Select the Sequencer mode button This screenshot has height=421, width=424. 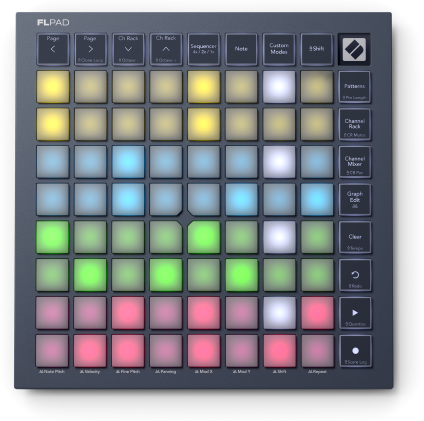(203, 49)
